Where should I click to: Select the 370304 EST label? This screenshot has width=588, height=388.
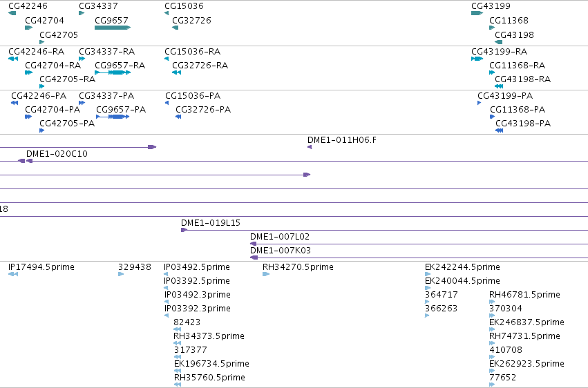506,309
